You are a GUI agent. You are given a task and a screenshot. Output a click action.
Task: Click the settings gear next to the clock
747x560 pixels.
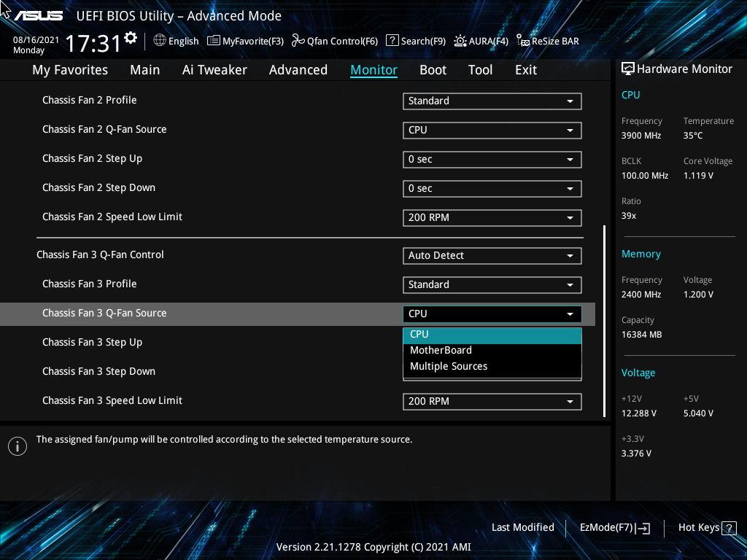click(x=131, y=38)
